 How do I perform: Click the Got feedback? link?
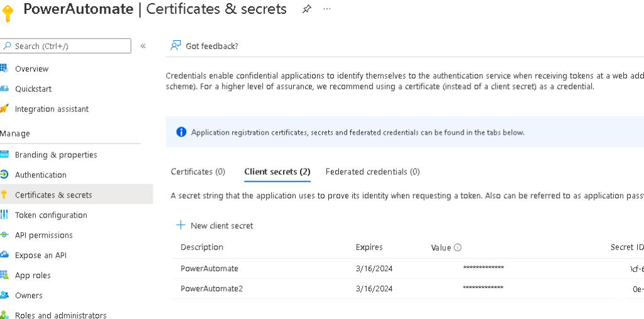pyautogui.click(x=212, y=46)
